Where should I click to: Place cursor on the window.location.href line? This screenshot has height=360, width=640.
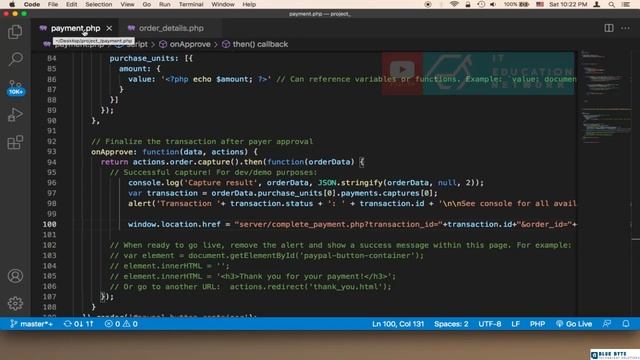[352, 224]
